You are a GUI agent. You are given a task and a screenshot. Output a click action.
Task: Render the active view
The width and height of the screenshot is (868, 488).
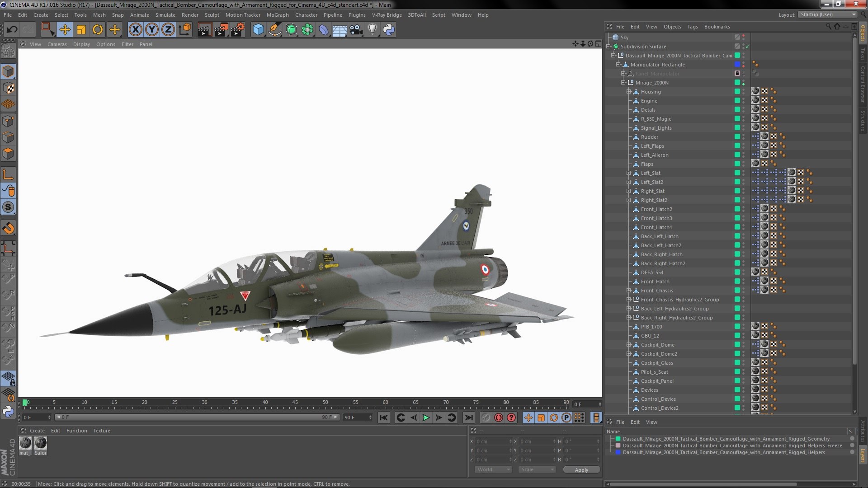pos(204,30)
